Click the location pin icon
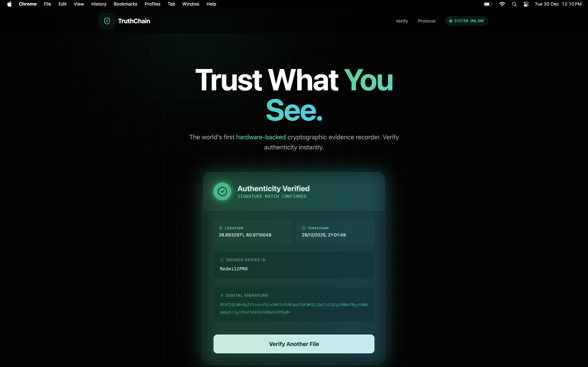The width and height of the screenshot is (588, 367). click(221, 228)
